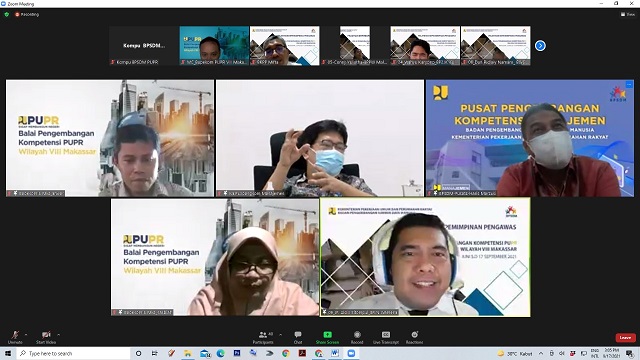Switch to Zoom app on taskbar
640x360 pixels.
[x=351, y=353]
